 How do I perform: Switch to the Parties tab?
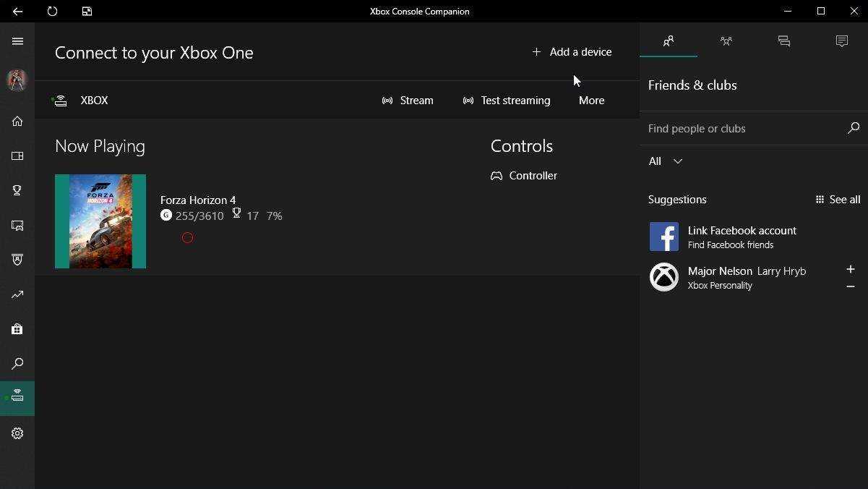tap(726, 41)
